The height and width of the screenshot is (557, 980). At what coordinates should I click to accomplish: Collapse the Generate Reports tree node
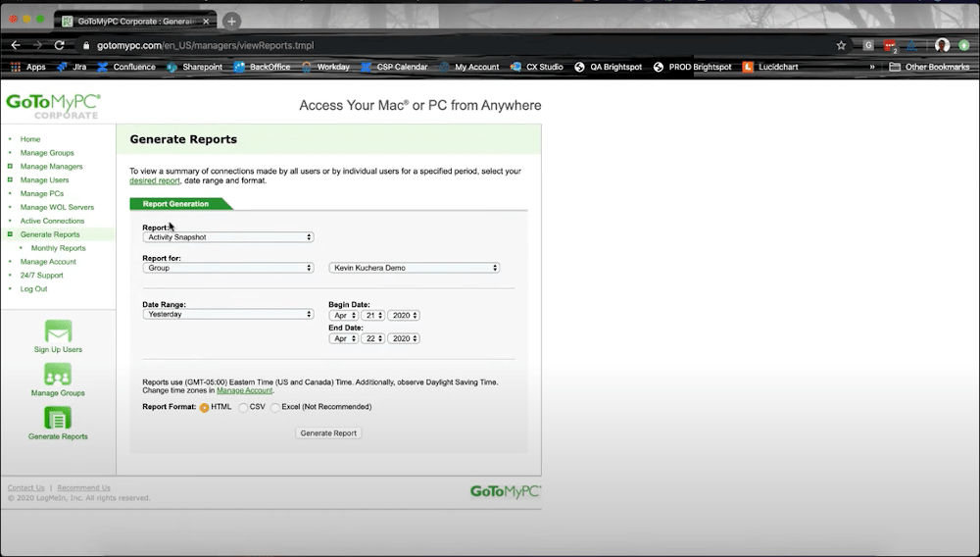[x=10, y=234]
